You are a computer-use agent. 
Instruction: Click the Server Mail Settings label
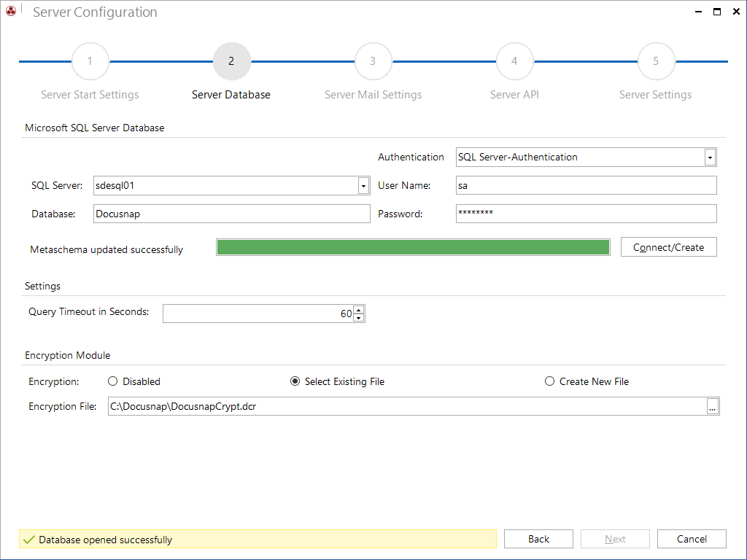(373, 95)
